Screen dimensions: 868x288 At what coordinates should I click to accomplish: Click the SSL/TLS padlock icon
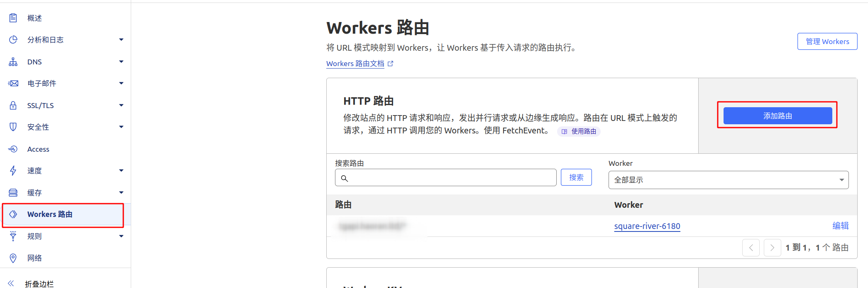13,105
